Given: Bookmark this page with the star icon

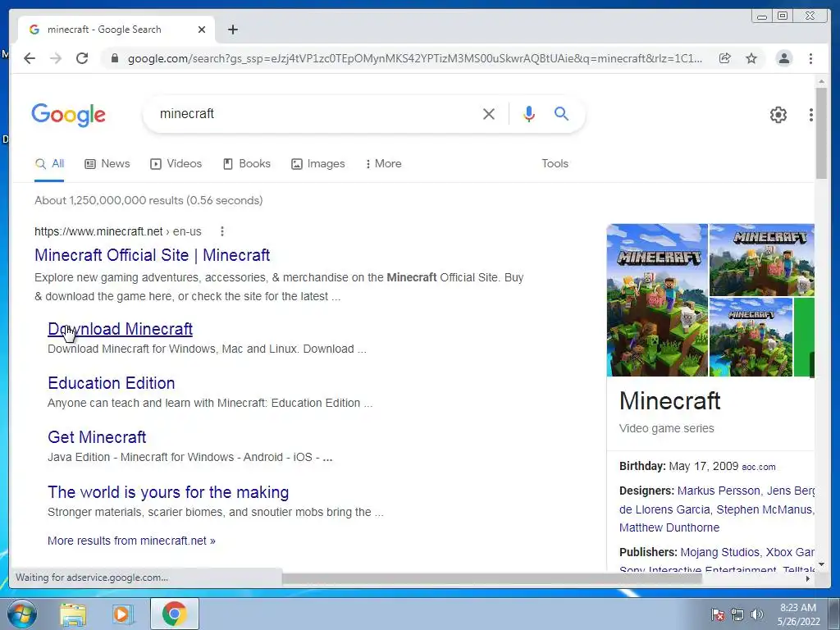Looking at the screenshot, I should [751, 58].
